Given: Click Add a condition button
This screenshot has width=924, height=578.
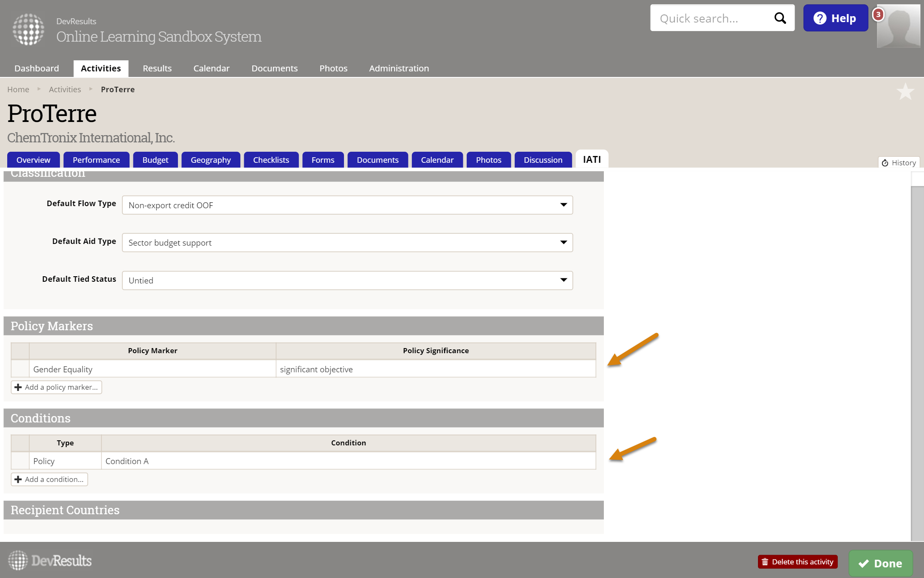Looking at the screenshot, I should tap(49, 479).
